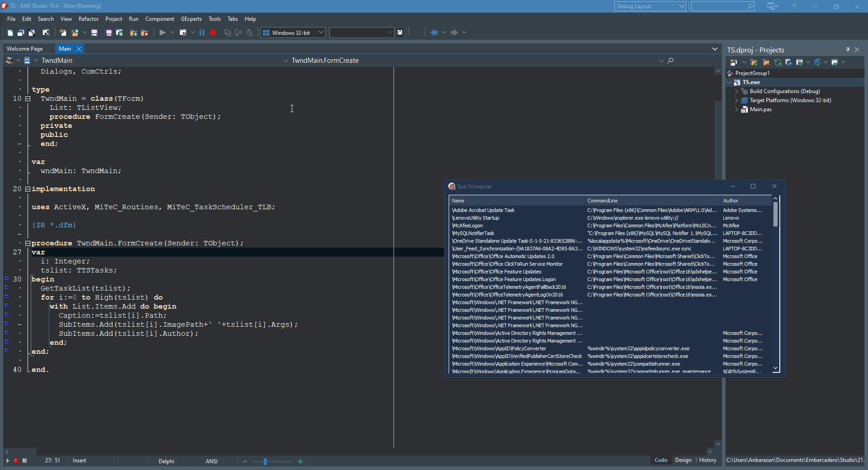
Task: Close the Main editor tab
Action: pos(79,49)
